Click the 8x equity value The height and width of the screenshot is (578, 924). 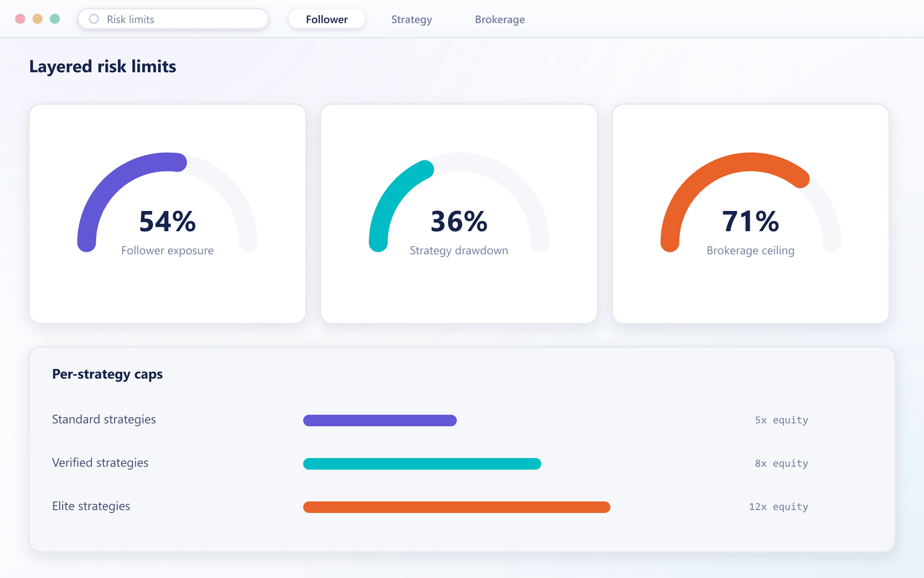point(782,463)
